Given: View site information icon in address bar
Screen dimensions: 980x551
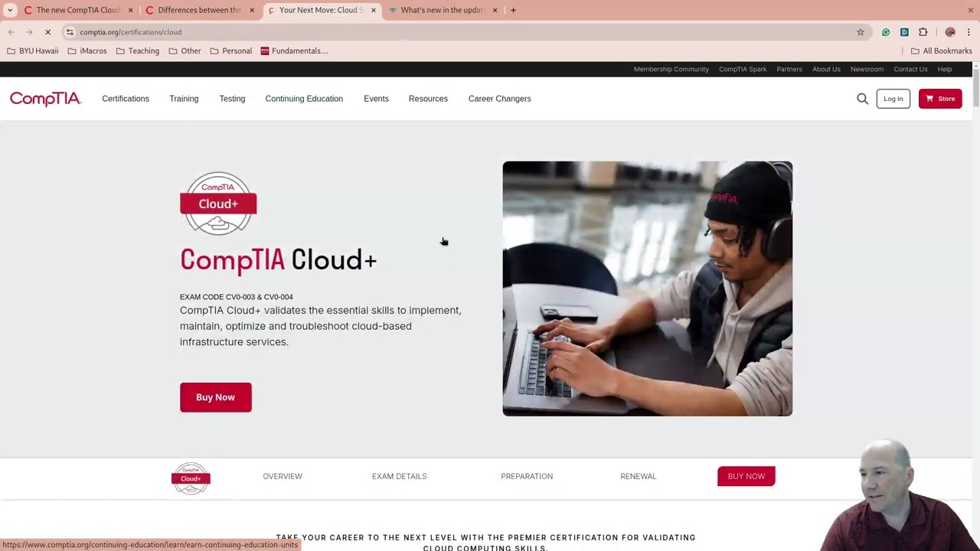Looking at the screenshot, I should click(x=70, y=32).
